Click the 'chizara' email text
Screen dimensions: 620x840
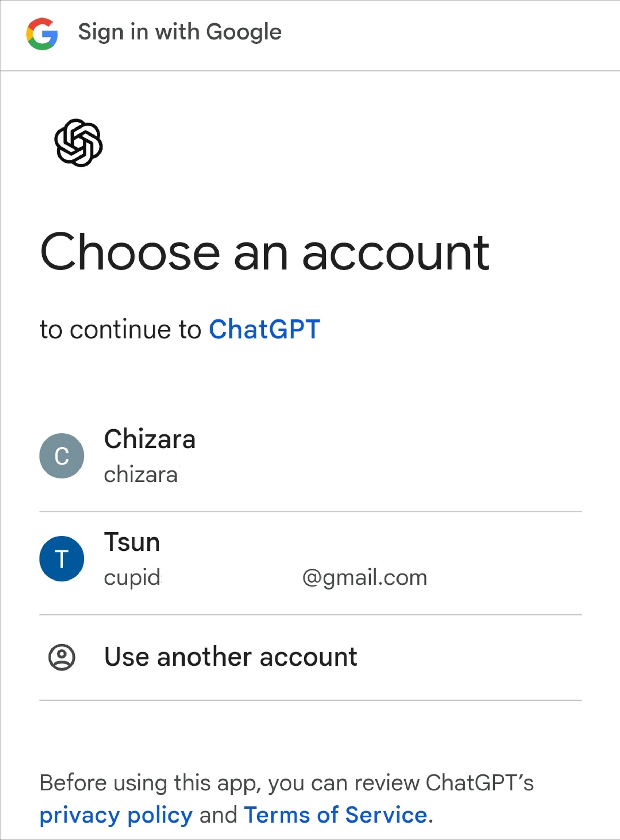(141, 475)
